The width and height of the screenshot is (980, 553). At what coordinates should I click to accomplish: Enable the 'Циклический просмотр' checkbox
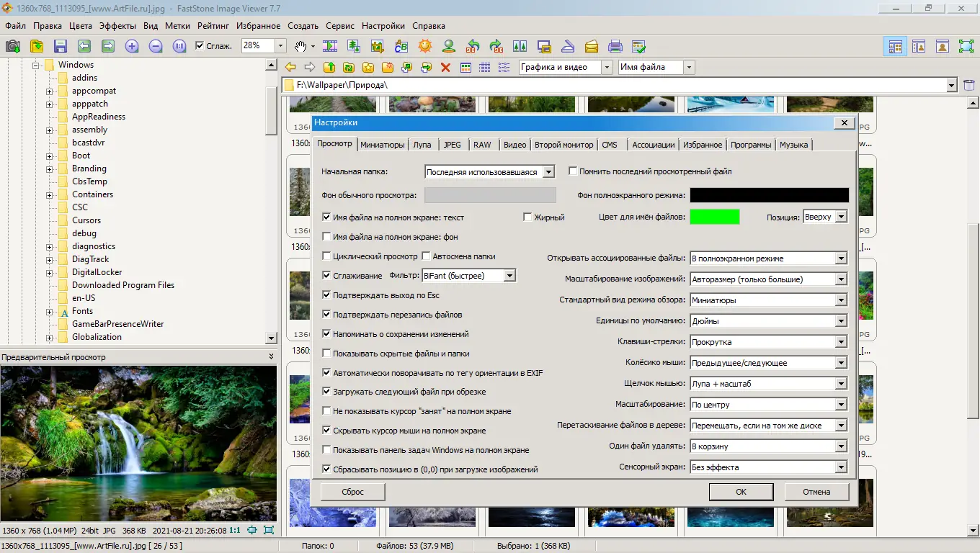tap(327, 256)
